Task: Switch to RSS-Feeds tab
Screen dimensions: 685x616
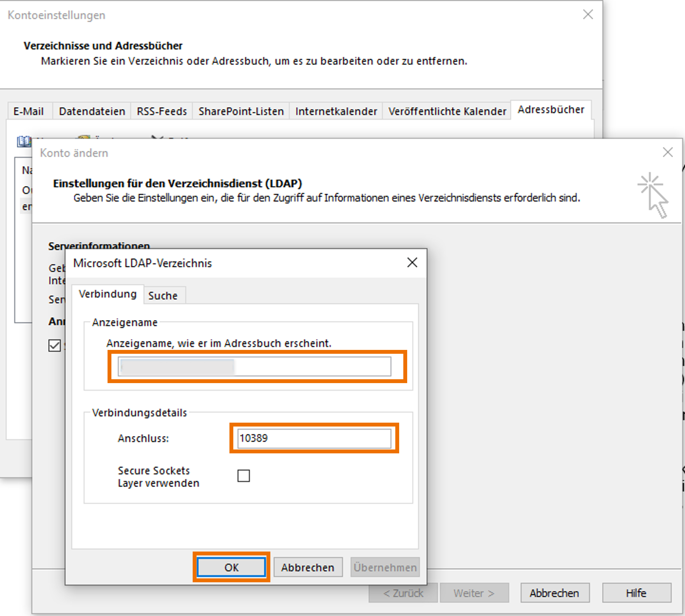Action: pos(162,111)
